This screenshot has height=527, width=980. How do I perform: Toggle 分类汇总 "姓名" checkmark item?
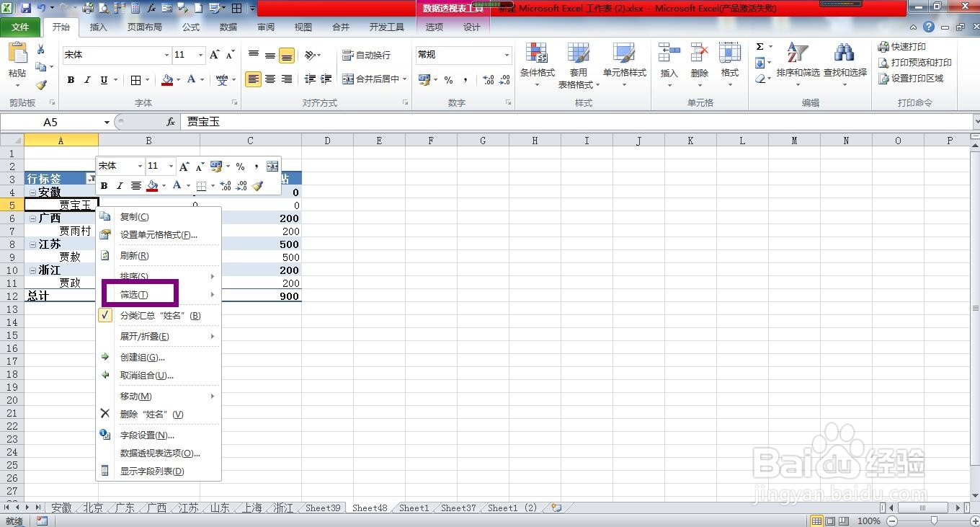click(x=160, y=316)
